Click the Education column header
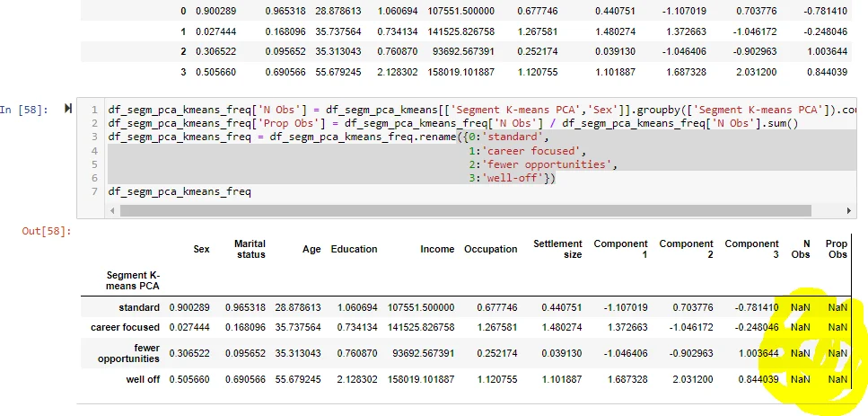The height and width of the screenshot is (416, 868). [354, 249]
